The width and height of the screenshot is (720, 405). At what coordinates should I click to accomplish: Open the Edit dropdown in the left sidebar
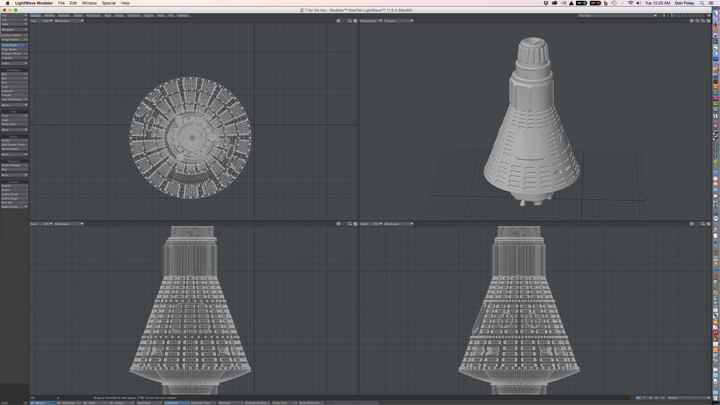pyautogui.click(x=14, y=20)
